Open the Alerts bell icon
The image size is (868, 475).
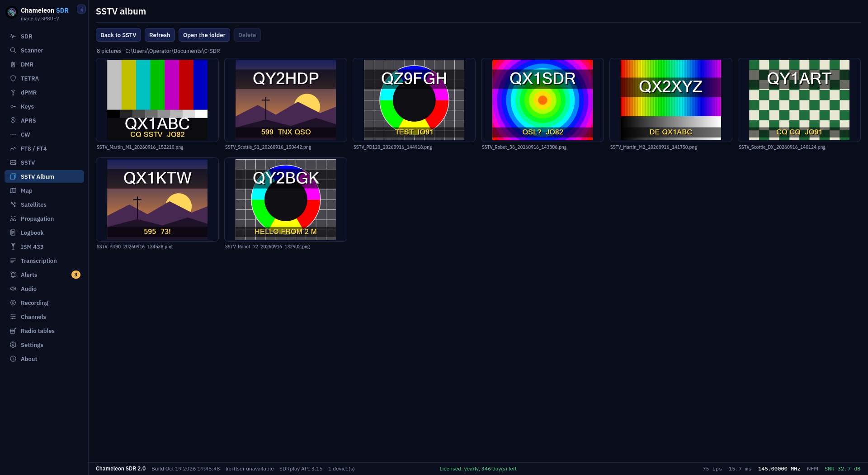(13, 275)
